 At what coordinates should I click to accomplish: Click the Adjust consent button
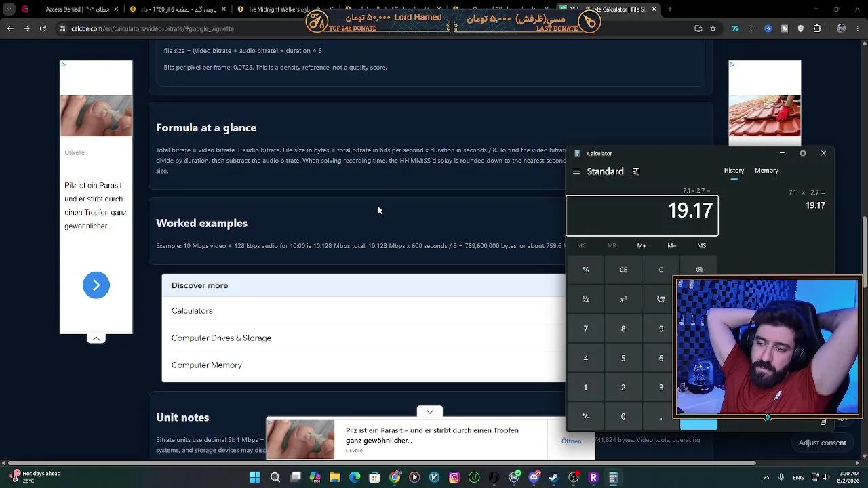(x=822, y=443)
